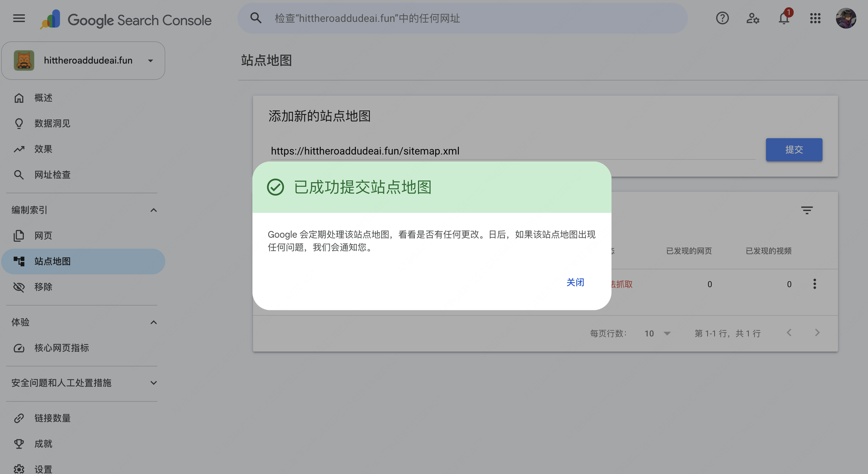The image size is (868, 474).
Task: Open the notifications bell
Action: tap(784, 18)
